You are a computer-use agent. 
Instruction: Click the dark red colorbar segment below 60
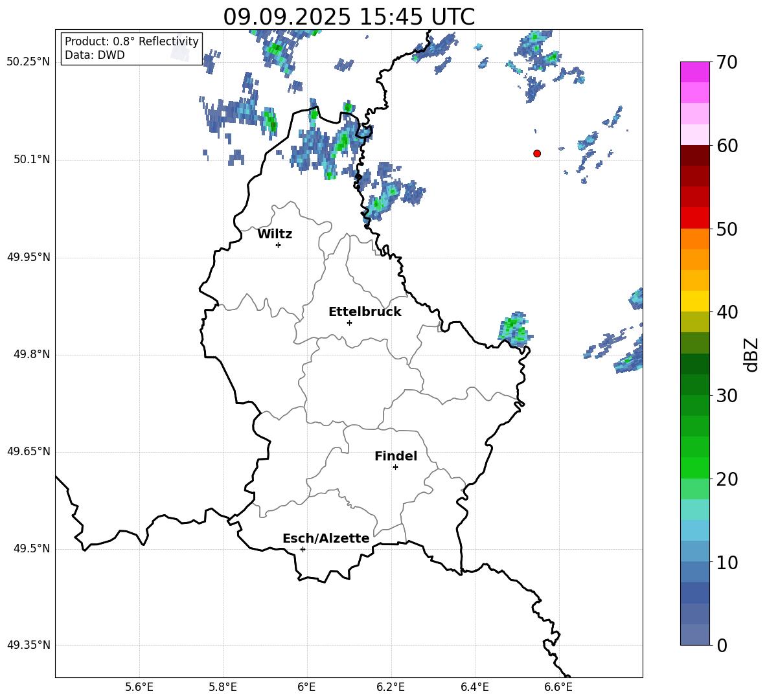click(x=695, y=155)
